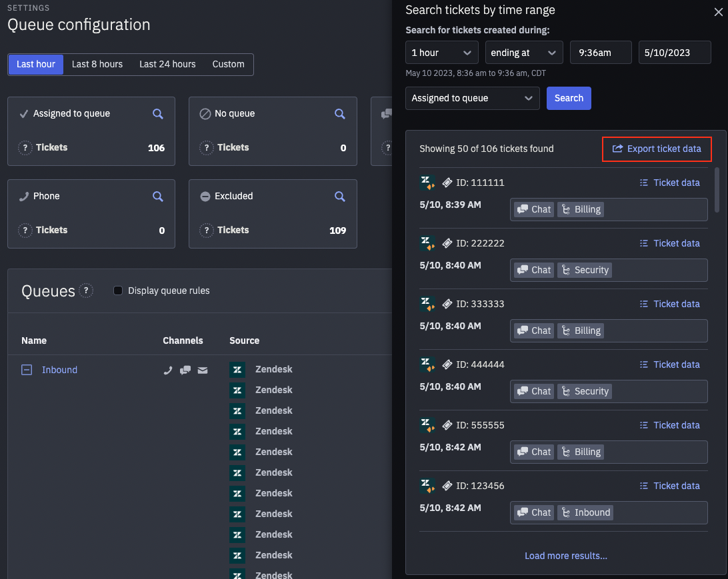Viewport: 728px width, 579px height.
Task: Enable the Display queue rules checkbox
Action: pos(118,290)
